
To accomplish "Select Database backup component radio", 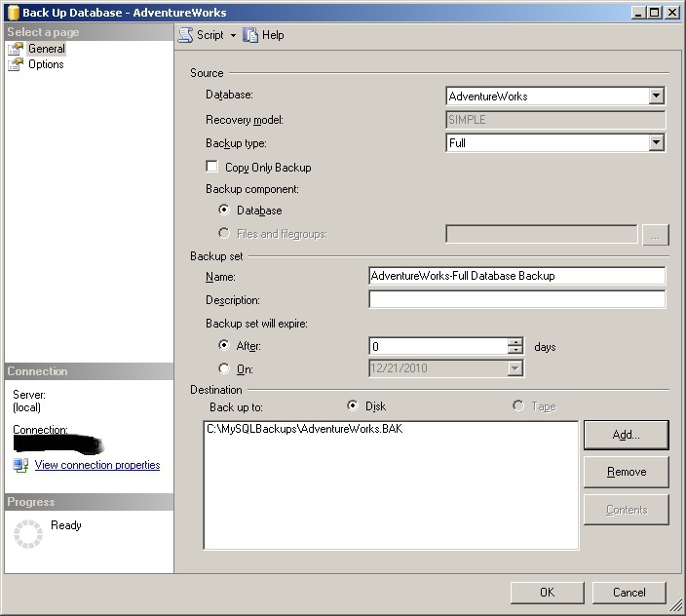I will (x=224, y=210).
